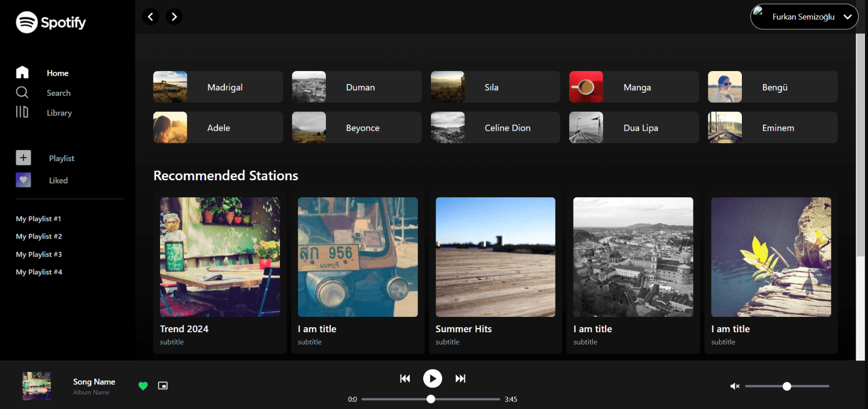Open the Dua Lipa artist card
This screenshot has height=409, width=868.
click(x=634, y=128)
